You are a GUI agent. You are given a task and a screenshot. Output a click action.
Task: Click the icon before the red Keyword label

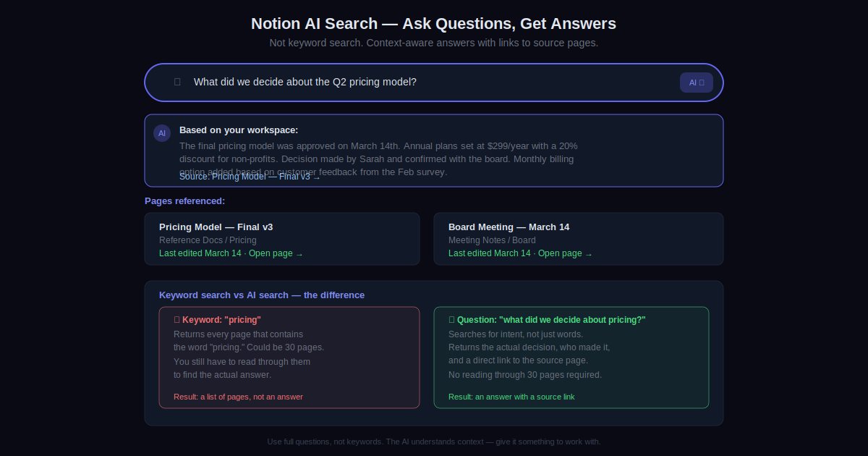click(176, 320)
